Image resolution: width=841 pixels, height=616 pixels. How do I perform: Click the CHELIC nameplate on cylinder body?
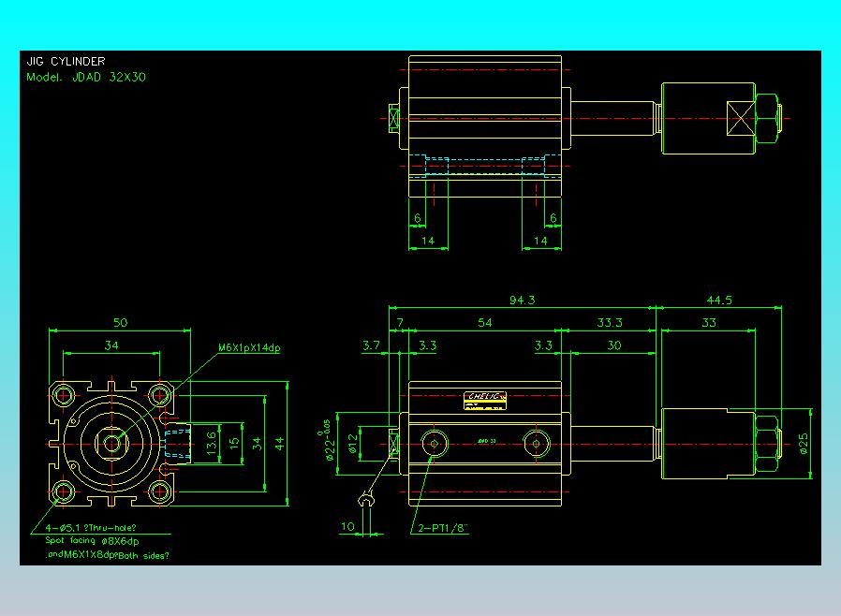coord(485,401)
